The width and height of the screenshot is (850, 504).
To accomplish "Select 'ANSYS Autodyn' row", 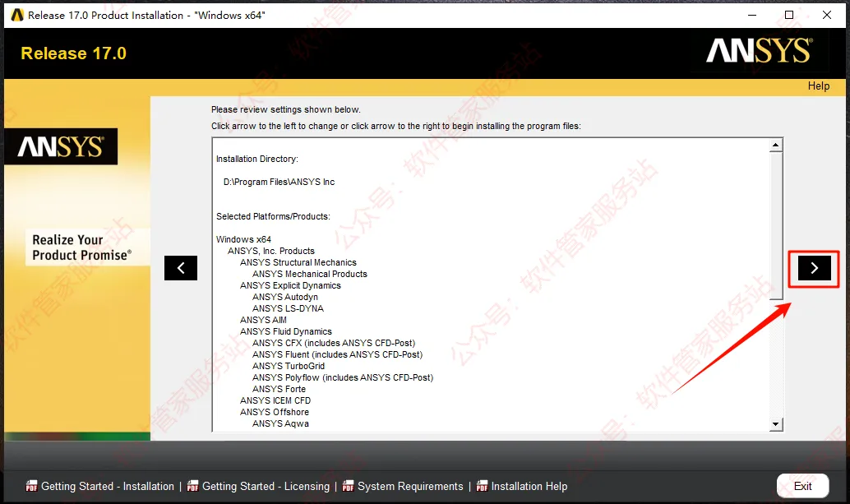I will [x=285, y=297].
